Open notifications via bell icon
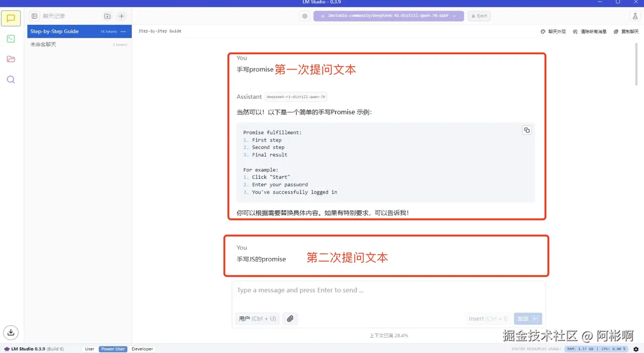Image resolution: width=644 pixels, height=353 pixels. coord(635,16)
